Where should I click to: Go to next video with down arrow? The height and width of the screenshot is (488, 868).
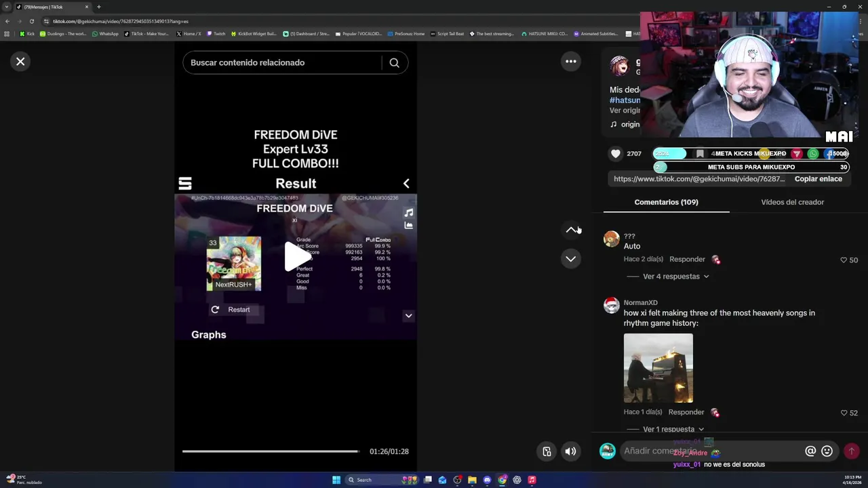(571, 259)
